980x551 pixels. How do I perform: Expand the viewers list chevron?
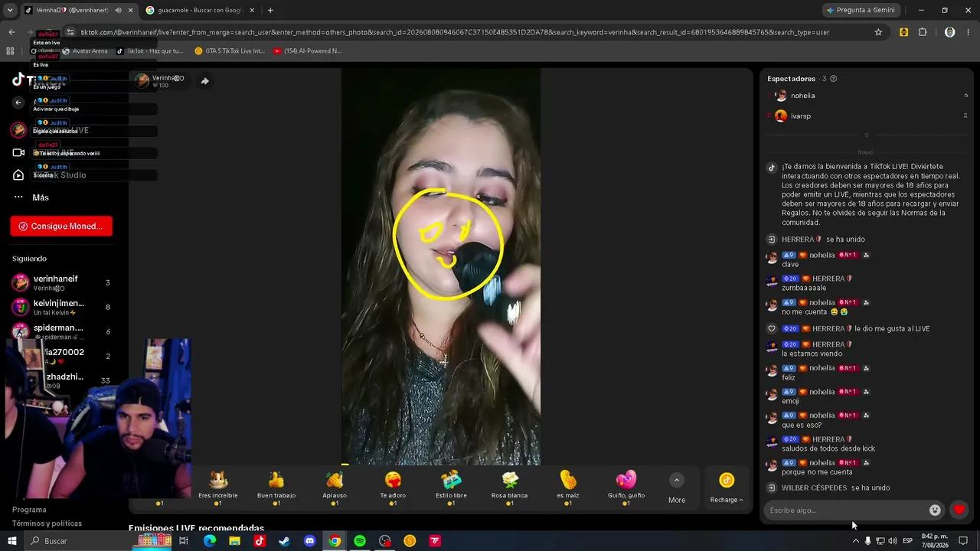(866, 135)
